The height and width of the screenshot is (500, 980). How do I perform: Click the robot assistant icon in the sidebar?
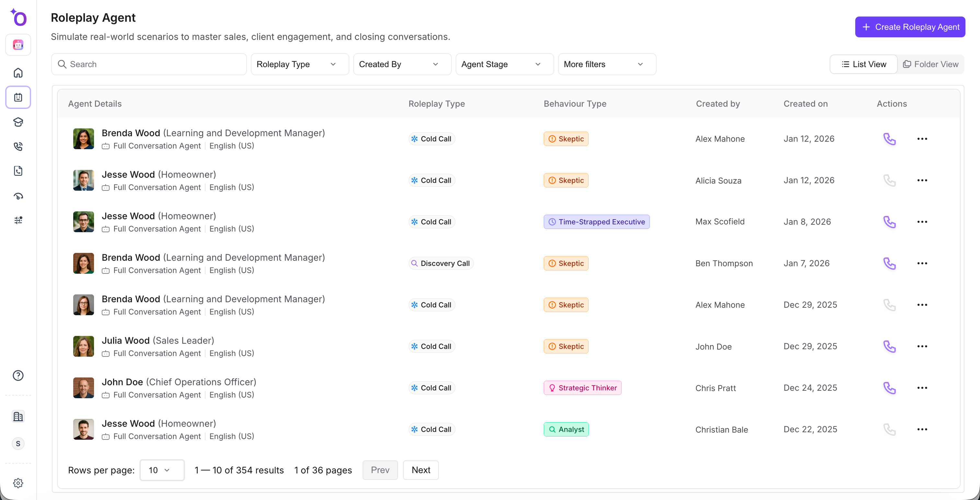[18, 45]
